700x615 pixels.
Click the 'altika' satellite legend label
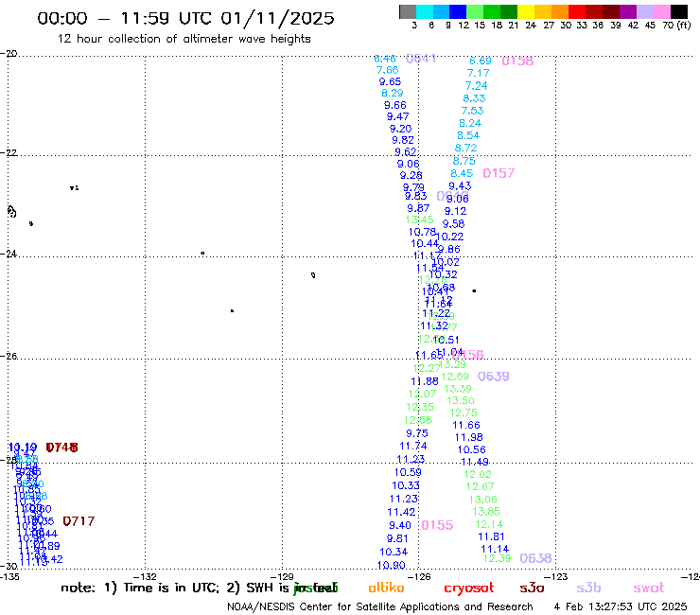click(386, 588)
